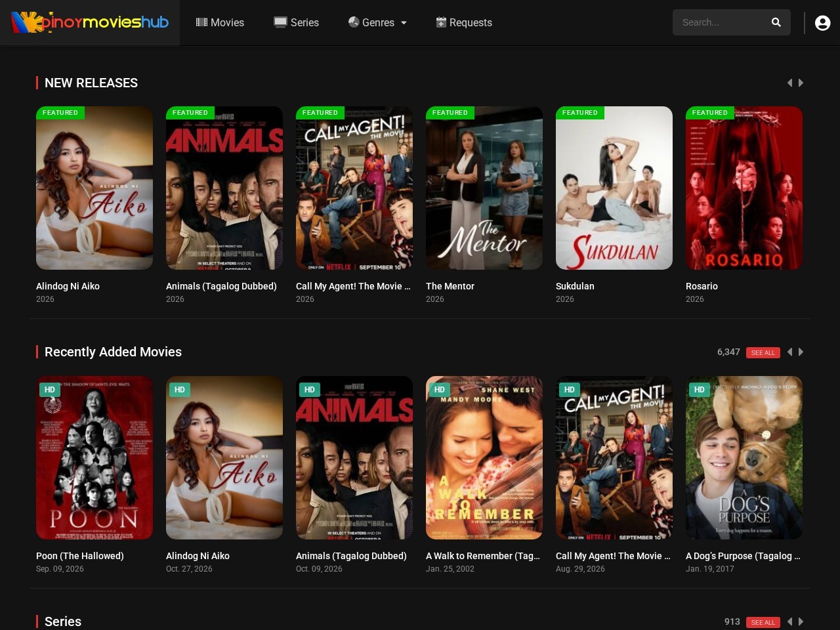Open Alindog Ni Aiko featured poster

(94, 188)
